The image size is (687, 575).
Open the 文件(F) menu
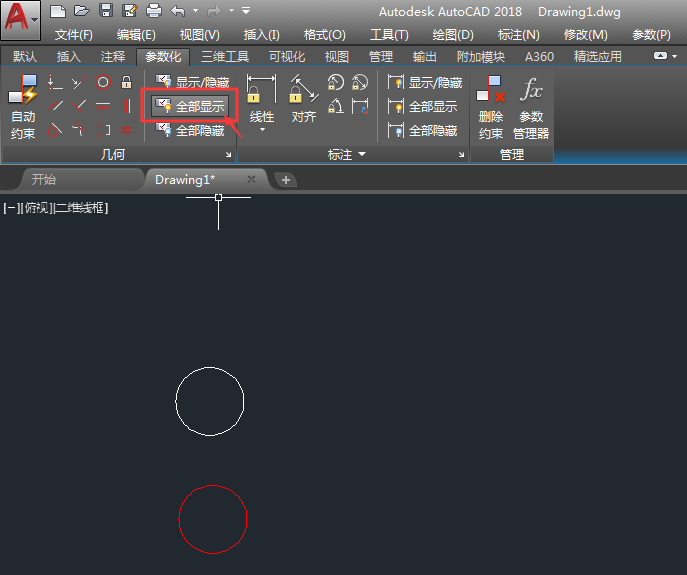coord(73,35)
